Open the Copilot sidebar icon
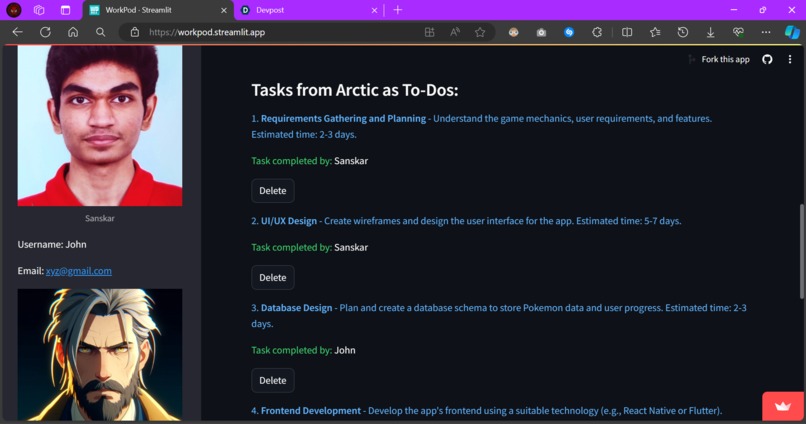This screenshot has height=424, width=806. tap(792, 32)
